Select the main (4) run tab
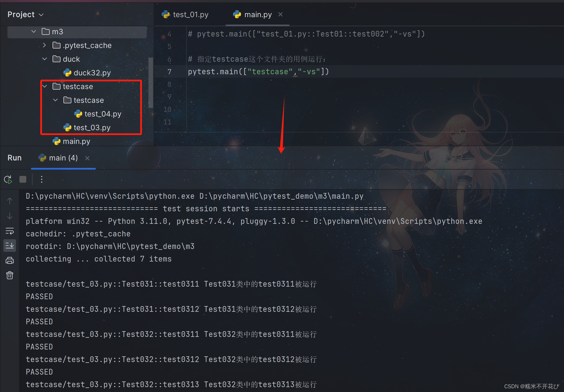Image resolution: width=564 pixels, height=392 pixels. [59, 158]
